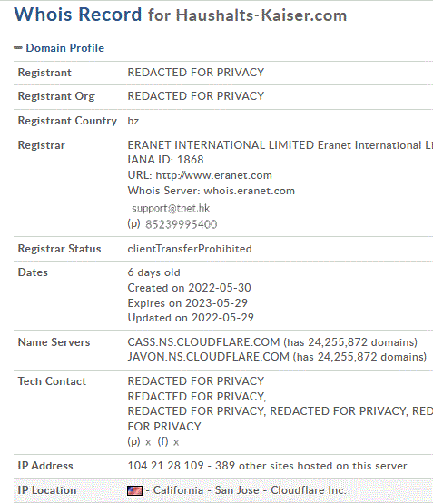Click the 85239995400 phone number
Image resolution: width=433 pixels, height=504 pixels.
[x=182, y=224]
